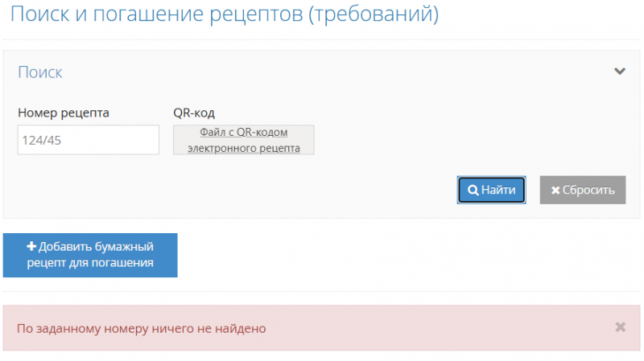Click the plus icon on the blue button
Screen dimensions: 644x361
pos(32,247)
